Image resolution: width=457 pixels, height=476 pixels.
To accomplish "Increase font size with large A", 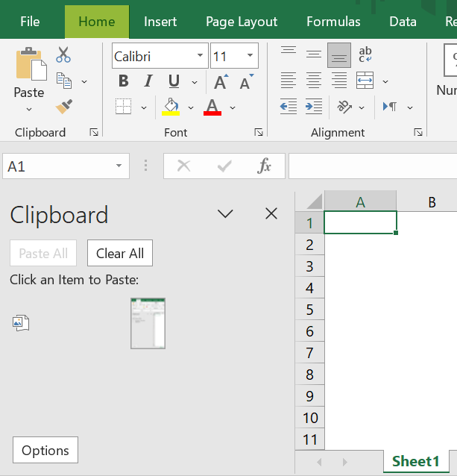I will tap(221, 81).
